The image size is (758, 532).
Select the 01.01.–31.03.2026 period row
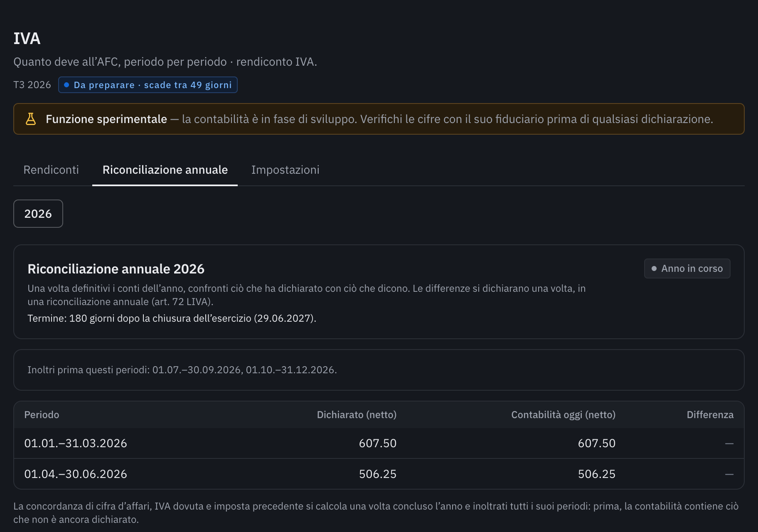tap(379, 443)
